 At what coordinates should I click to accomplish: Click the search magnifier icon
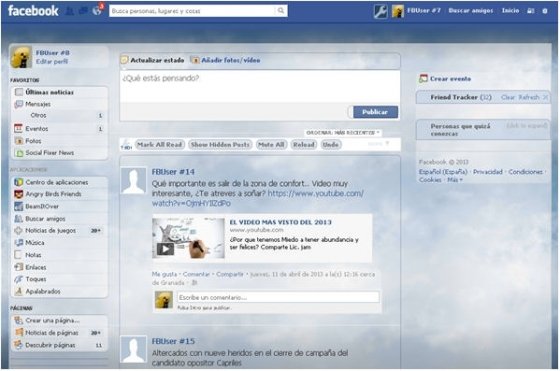coord(281,11)
